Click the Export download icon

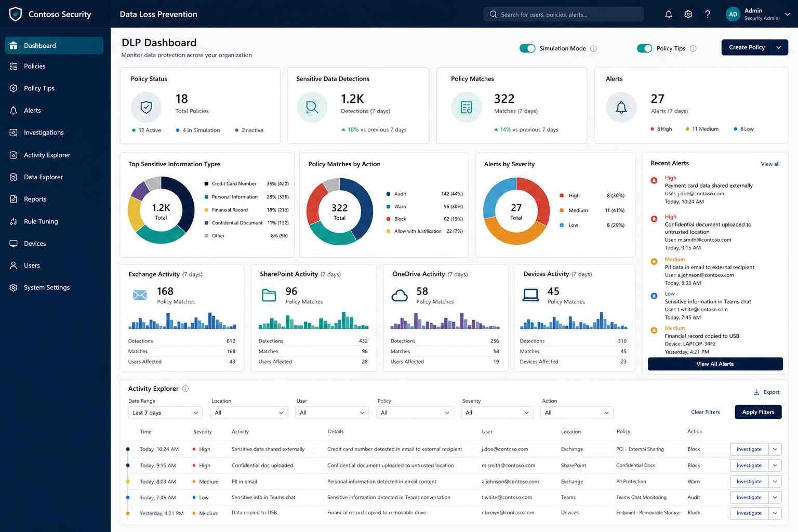tap(756, 392)
